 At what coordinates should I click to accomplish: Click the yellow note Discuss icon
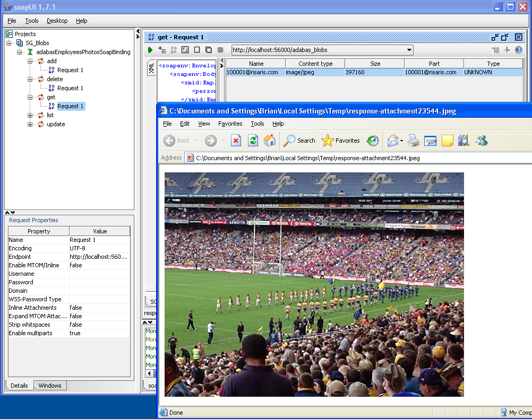coord(448,141)
